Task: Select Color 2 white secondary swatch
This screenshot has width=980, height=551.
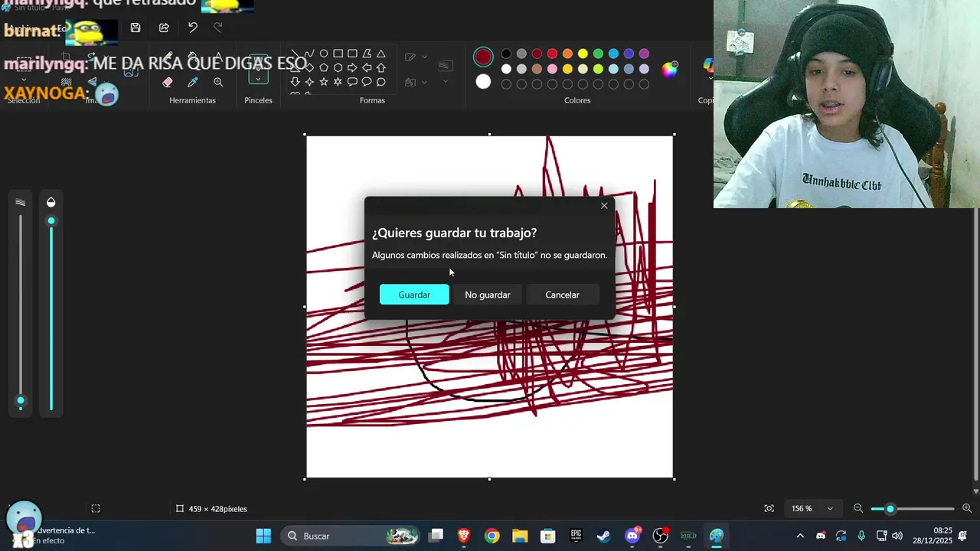Action: tap(483, 81)
